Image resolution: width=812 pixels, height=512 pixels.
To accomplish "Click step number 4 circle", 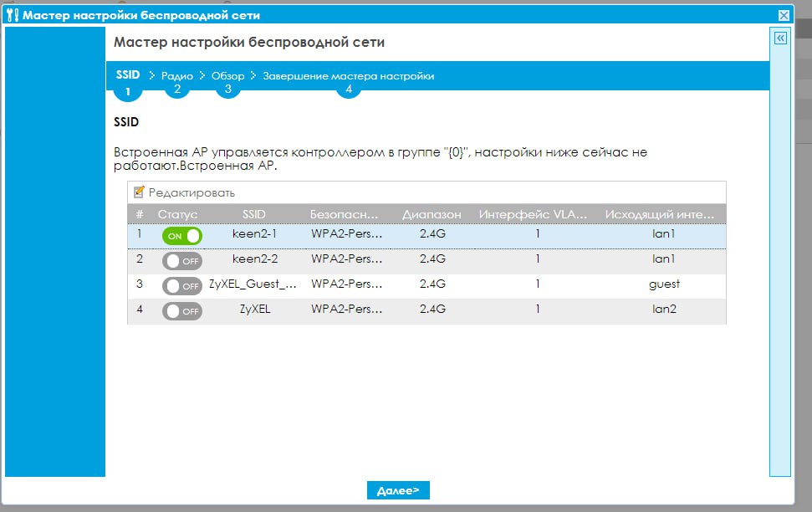I will point(349,90).
